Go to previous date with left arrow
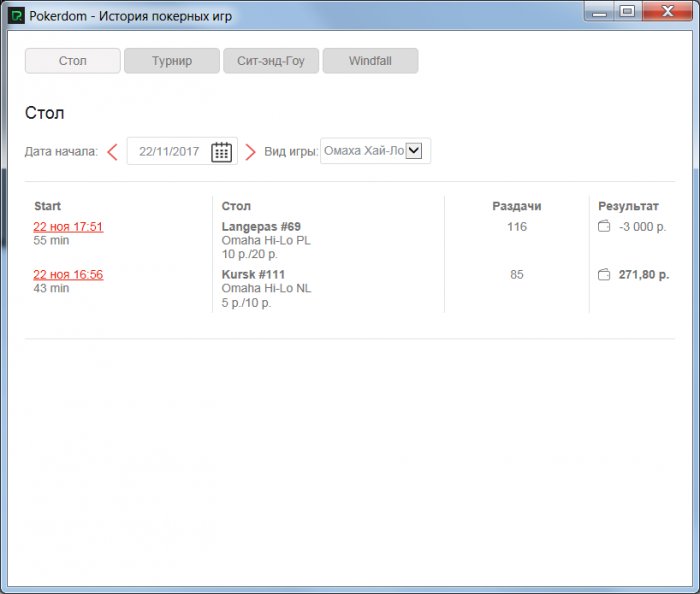The height and width of the screenshot is (594, 700). pyautogui.click(x=112, y=152)
